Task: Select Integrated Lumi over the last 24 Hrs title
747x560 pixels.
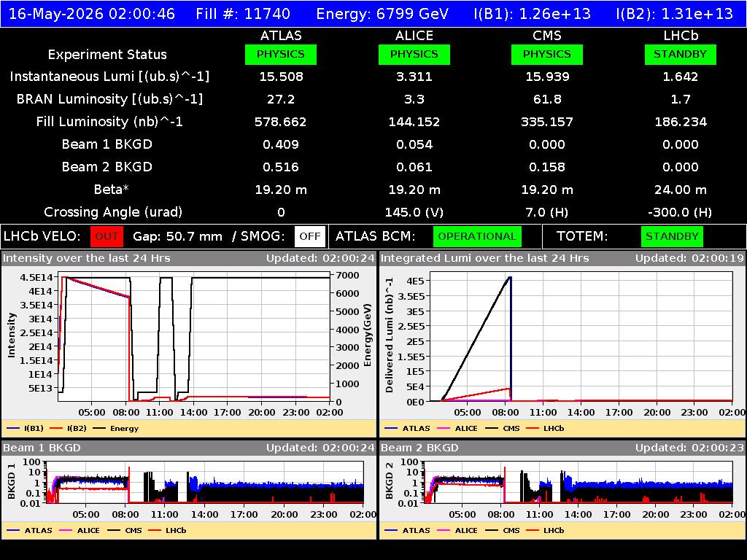Action: (485, 259)
